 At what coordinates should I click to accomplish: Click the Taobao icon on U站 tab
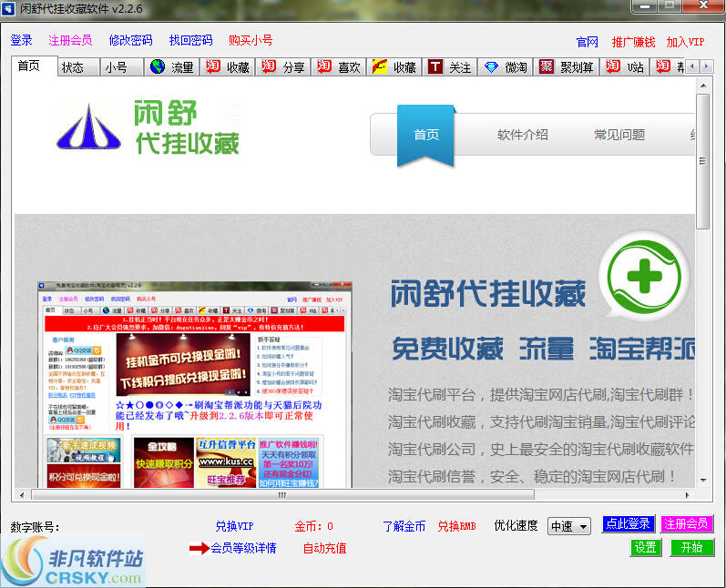(x=613, y=66)
